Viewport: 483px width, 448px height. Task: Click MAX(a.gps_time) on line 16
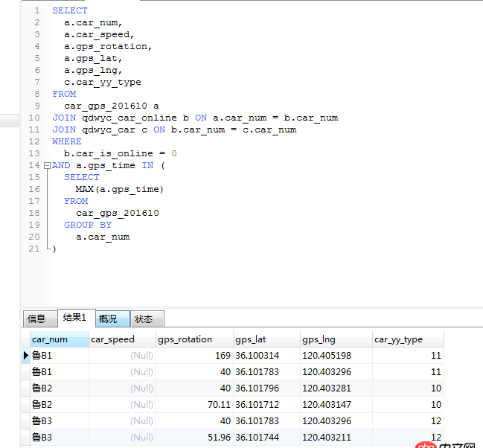120,189
